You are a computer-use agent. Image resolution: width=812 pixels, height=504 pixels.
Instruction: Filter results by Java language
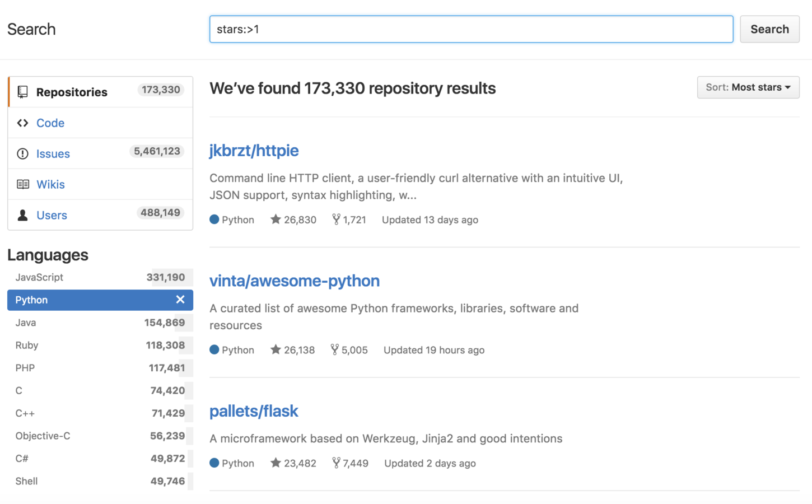point(100,323)
